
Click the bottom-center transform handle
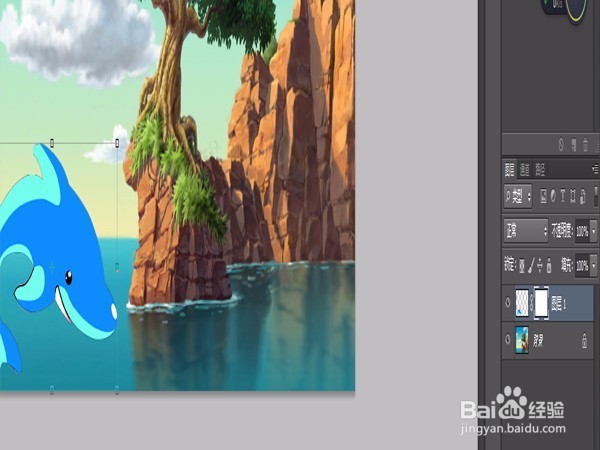tap(52, 390)
